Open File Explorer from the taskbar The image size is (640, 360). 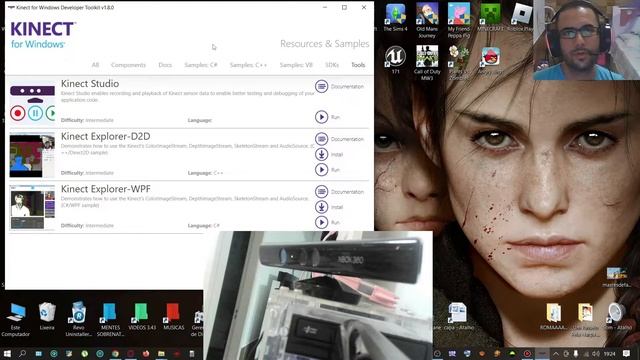[161, 353]
